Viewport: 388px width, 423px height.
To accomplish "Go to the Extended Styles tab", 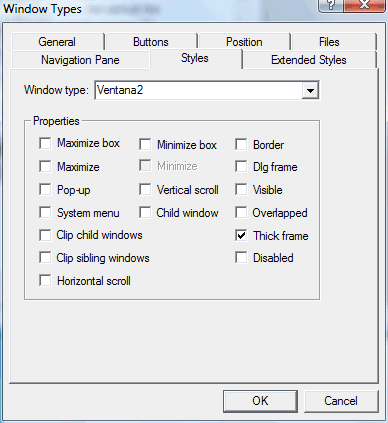I will 309,60.
